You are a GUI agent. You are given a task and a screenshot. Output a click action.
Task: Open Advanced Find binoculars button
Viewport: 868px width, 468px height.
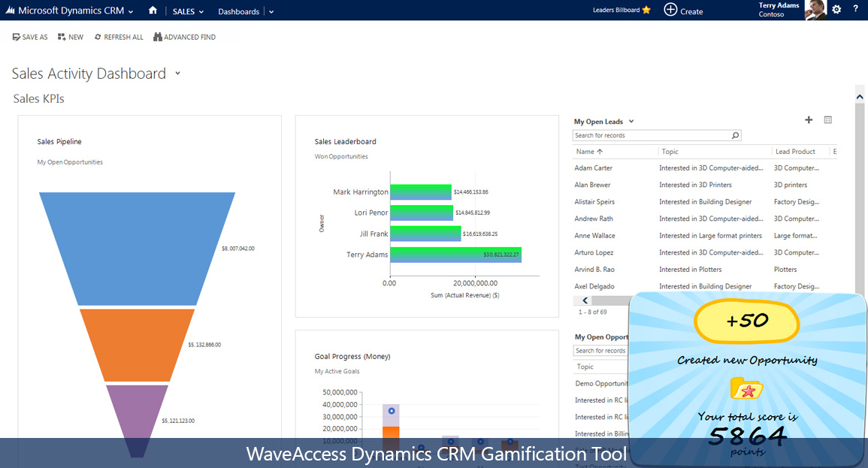(184, 37)
